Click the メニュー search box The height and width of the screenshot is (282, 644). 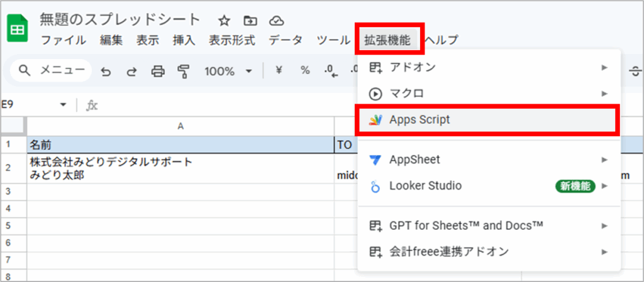(x=51, y=71)
